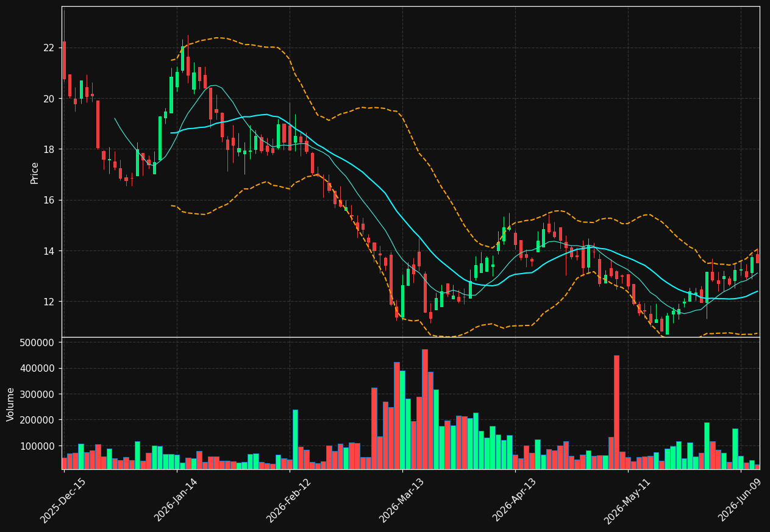Click the Price axis title
770x532 pixels.
pos(35,172)
